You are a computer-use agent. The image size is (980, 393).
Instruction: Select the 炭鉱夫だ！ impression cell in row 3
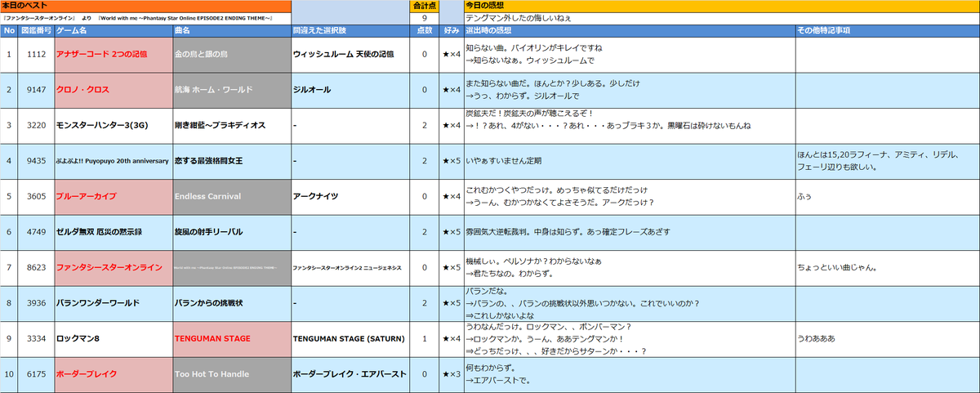(x=629, y=126)
